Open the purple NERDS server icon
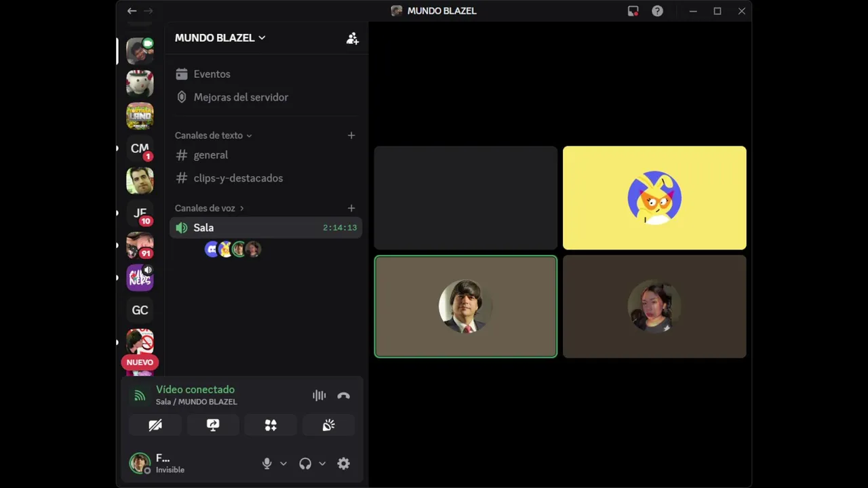868x488 pixels. pyautogui.click(x=140, y=277)
